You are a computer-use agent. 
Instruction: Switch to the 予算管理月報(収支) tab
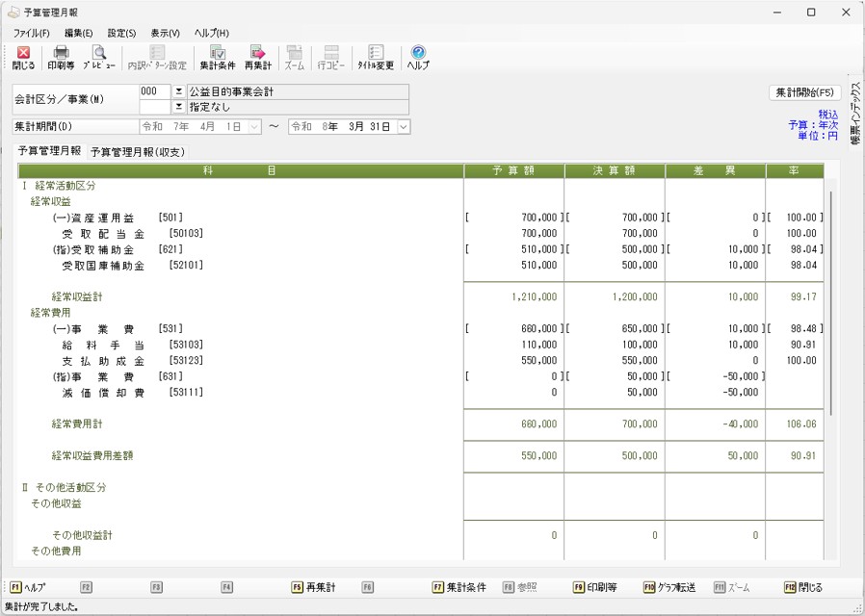click(x=138, y=152)
